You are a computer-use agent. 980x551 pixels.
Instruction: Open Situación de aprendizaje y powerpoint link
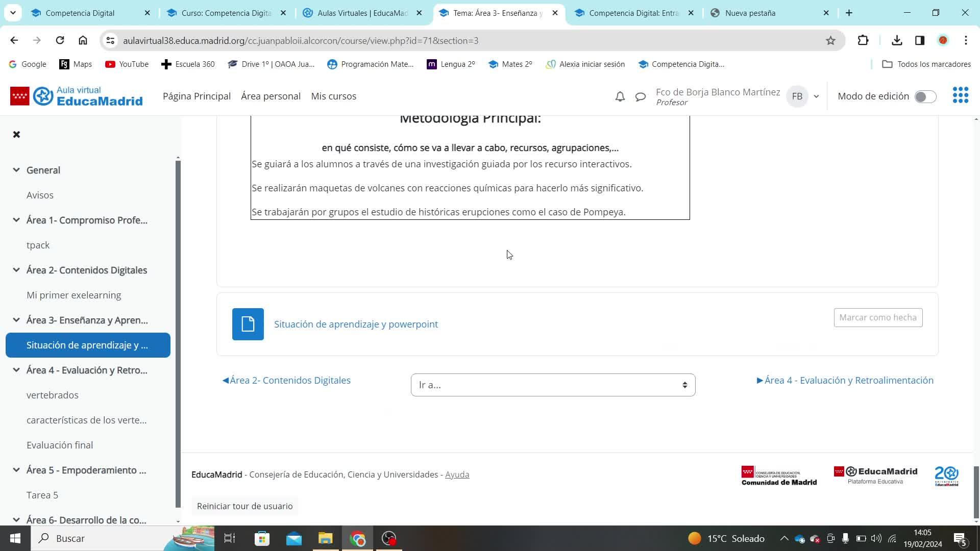point(356,324)
